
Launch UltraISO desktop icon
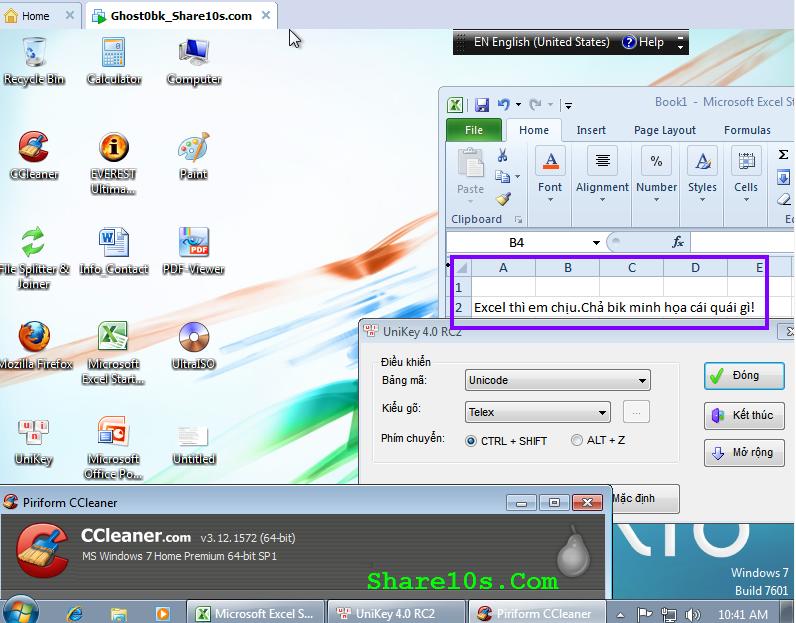point(194,345)
